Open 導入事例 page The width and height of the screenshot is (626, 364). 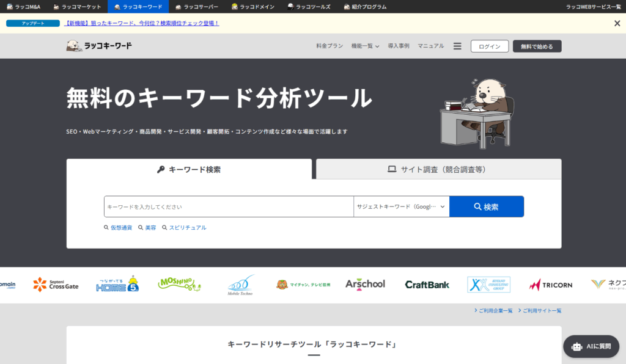[x=399, y=46]
